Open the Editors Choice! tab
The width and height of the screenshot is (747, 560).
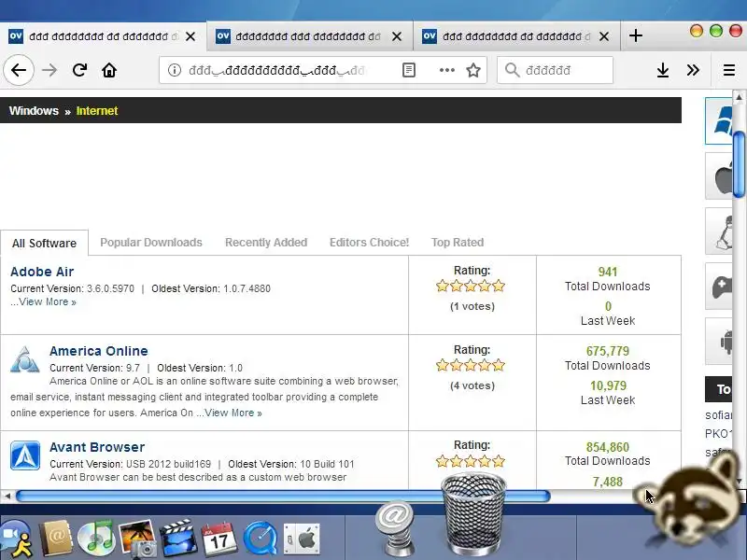point(369,243)
